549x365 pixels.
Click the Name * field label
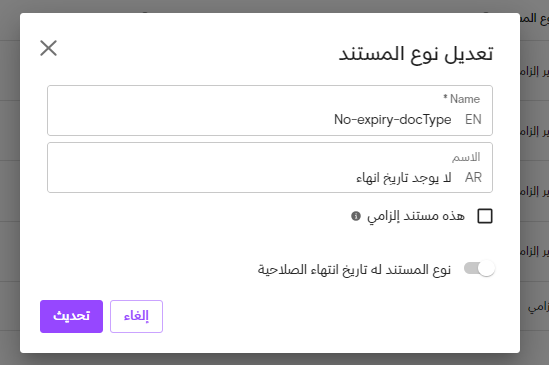click(461, 99)
